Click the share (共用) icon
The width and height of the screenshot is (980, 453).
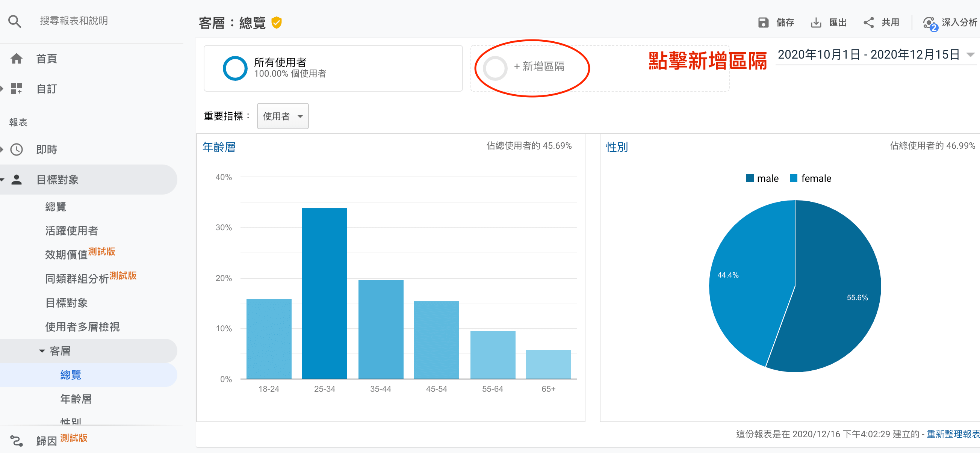[x=868, y=23]
